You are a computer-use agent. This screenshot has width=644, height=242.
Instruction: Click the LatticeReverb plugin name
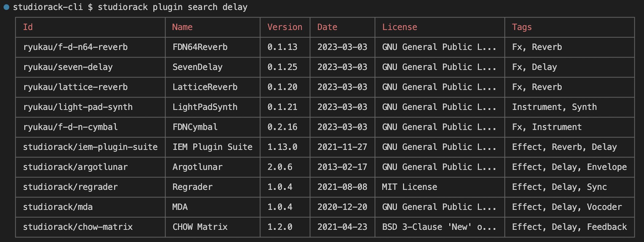coord(205,87)
